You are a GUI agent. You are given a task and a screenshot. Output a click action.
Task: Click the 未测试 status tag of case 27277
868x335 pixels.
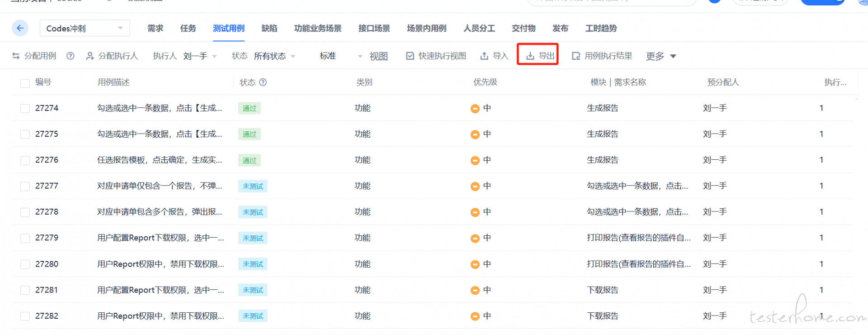pyautogui.click(x=253, y=186)
